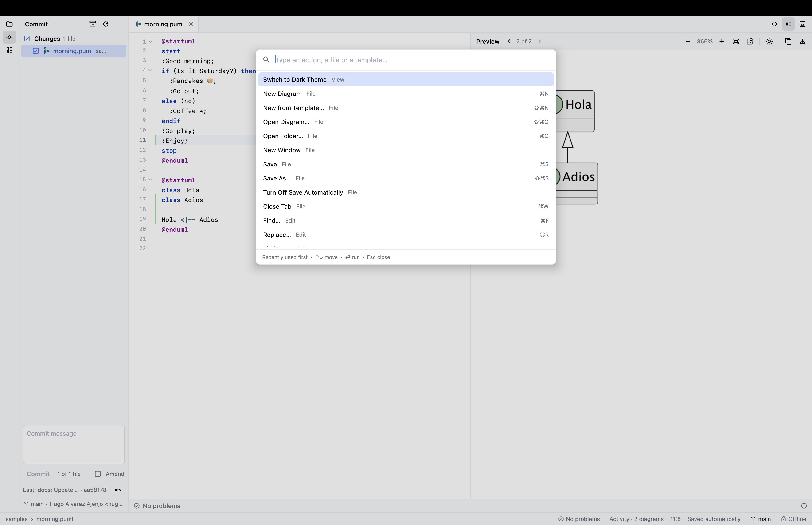Enable the Amend checkbox
This screenshot has width=812, height=525.
coord(98,474)
